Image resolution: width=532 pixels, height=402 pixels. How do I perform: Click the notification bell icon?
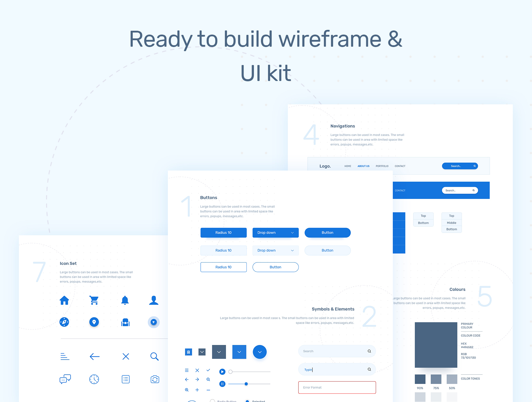[125, 300]
